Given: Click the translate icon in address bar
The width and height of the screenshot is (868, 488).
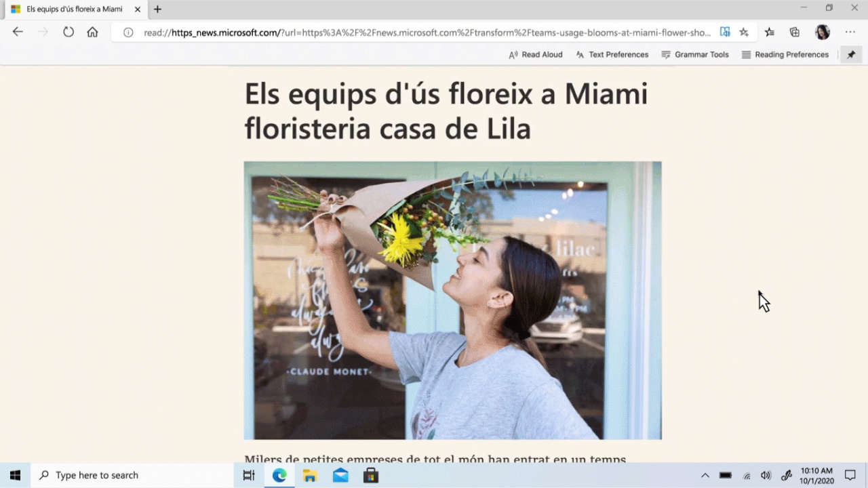Looking at the screenshot, I should pos(725,32).
